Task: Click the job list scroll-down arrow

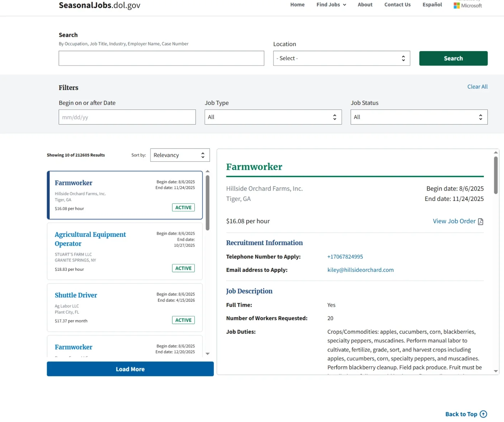Action: tap(208, 354)
